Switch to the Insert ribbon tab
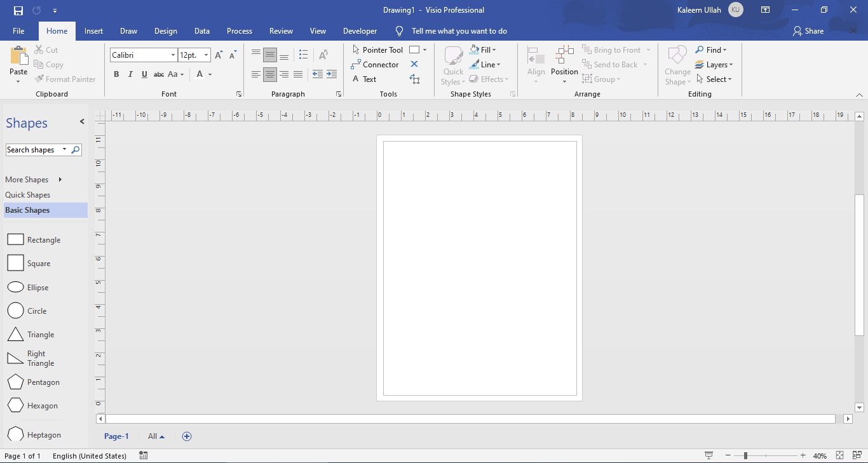 pos(93,30)
